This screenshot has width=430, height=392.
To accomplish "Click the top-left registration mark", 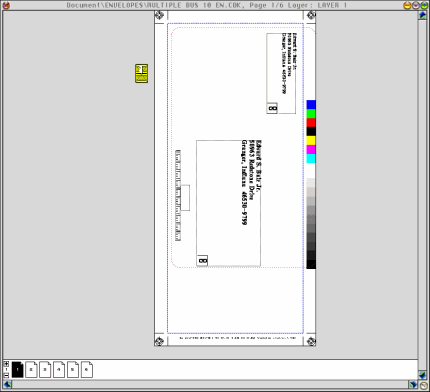I will (159, 15).
